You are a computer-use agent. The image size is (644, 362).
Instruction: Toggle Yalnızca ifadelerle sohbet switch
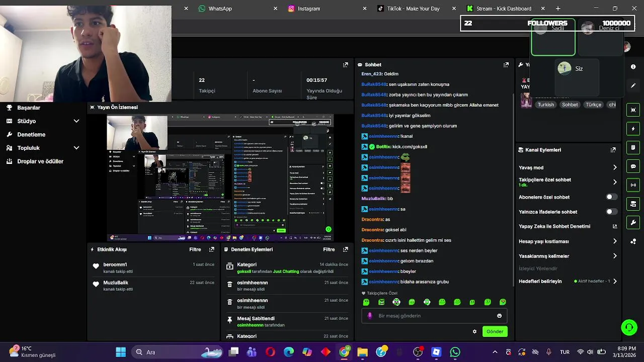(x=611, y=212)
